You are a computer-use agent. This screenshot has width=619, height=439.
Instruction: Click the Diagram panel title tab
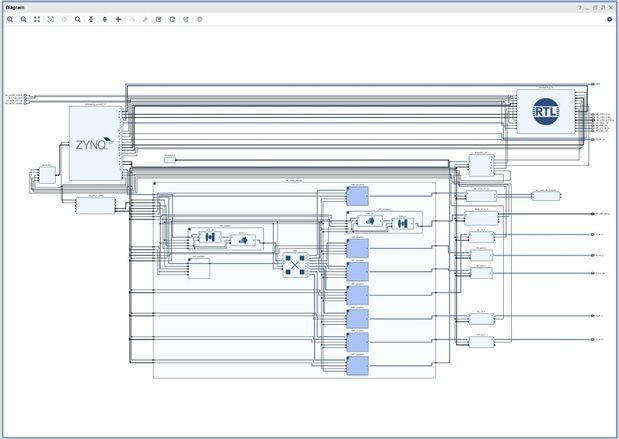point(17,6)
